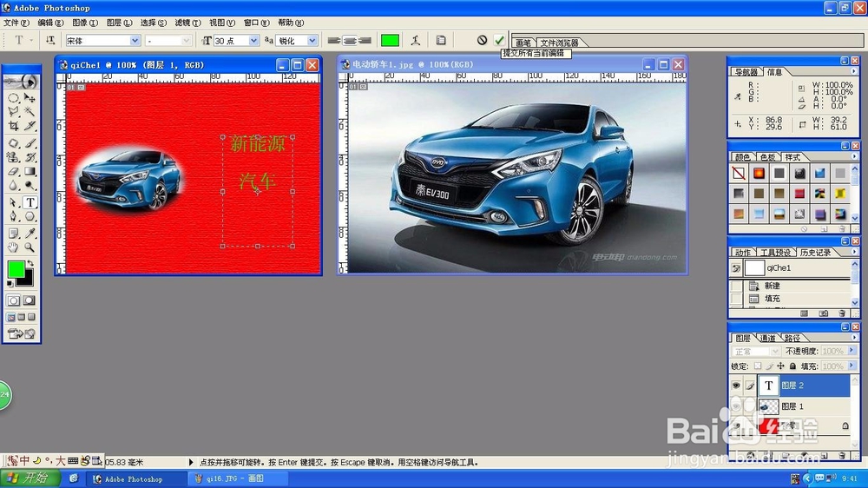Open anti-aliasing dropdown 锐化
This screenshot has width=868, height=488.
312,41
